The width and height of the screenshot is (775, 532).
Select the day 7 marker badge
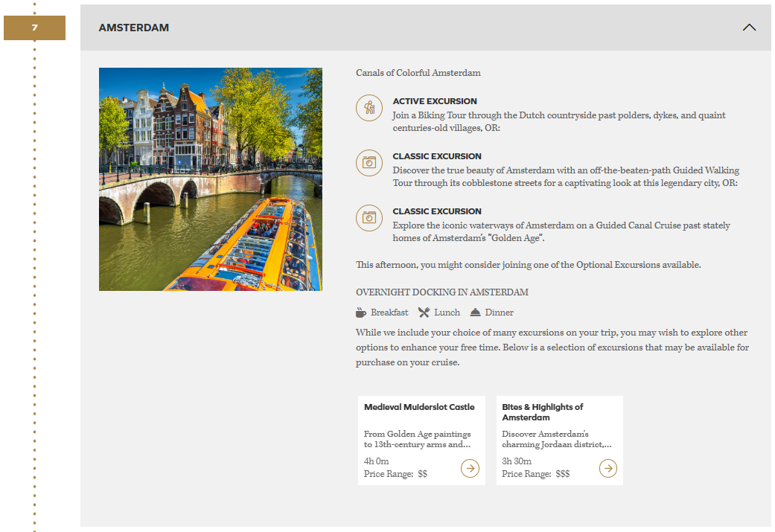pos(34,28)
